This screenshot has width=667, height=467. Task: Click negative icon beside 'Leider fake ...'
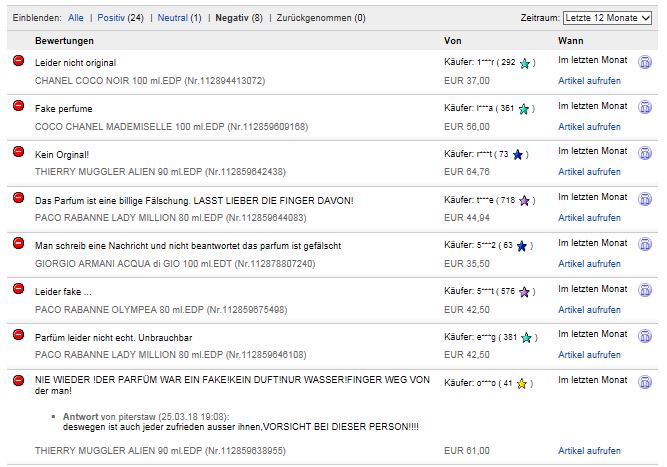(18, 289)
